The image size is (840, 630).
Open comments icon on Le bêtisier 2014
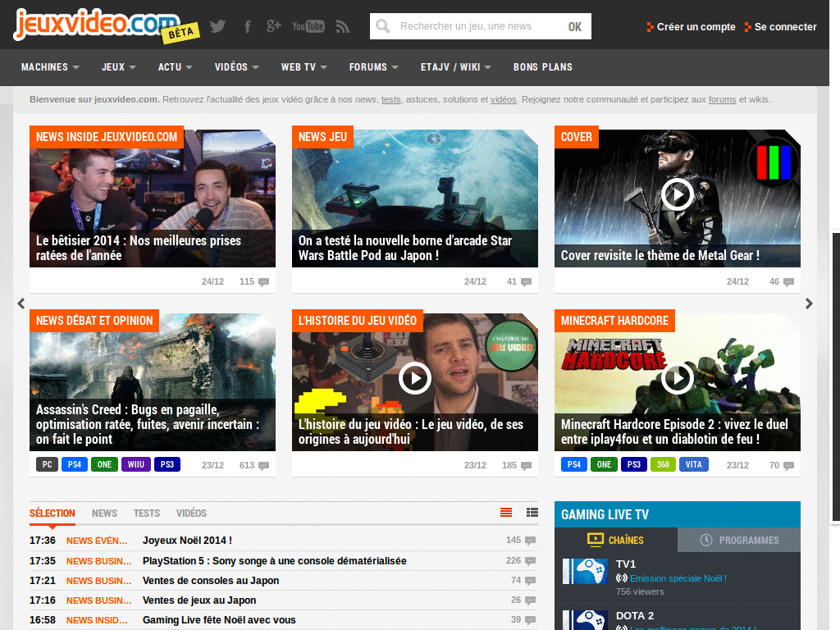pyautogui.click(x=263, y=282)
